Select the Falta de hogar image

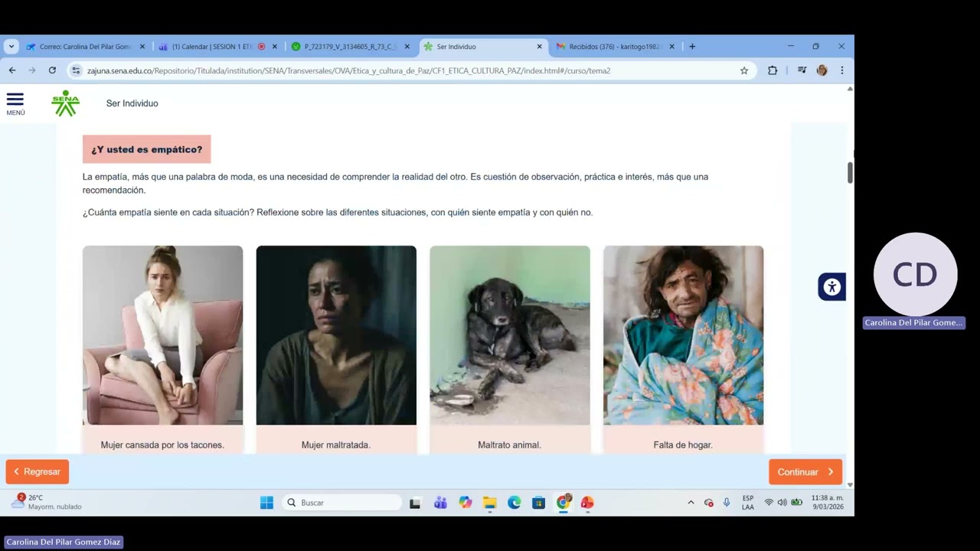coord(684,335)
